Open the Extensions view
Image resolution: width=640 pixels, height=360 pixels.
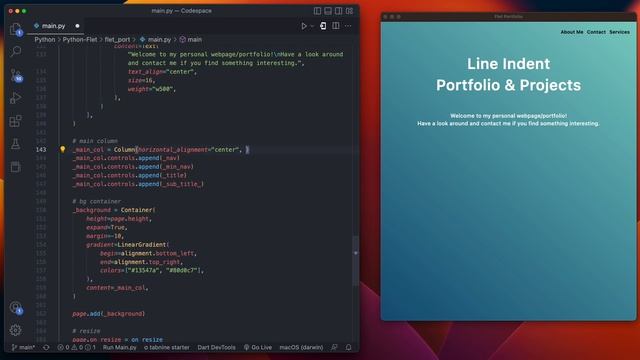[x=16, y=121]
